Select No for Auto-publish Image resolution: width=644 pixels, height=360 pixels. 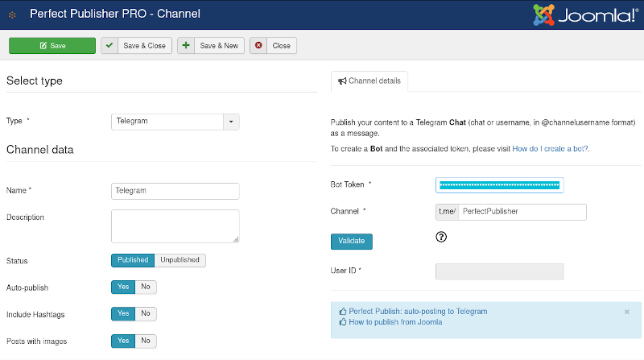click(x=146, y=287)
